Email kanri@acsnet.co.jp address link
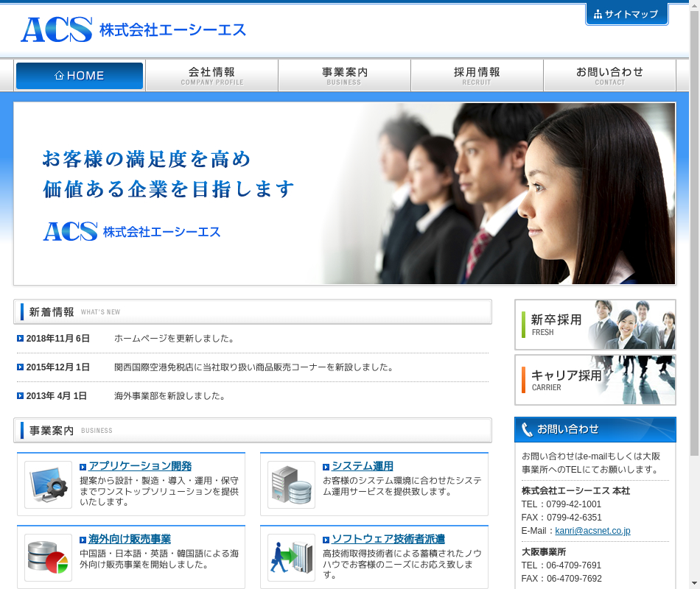This screenshot has width=700, height=589. (x=592, y=531)
